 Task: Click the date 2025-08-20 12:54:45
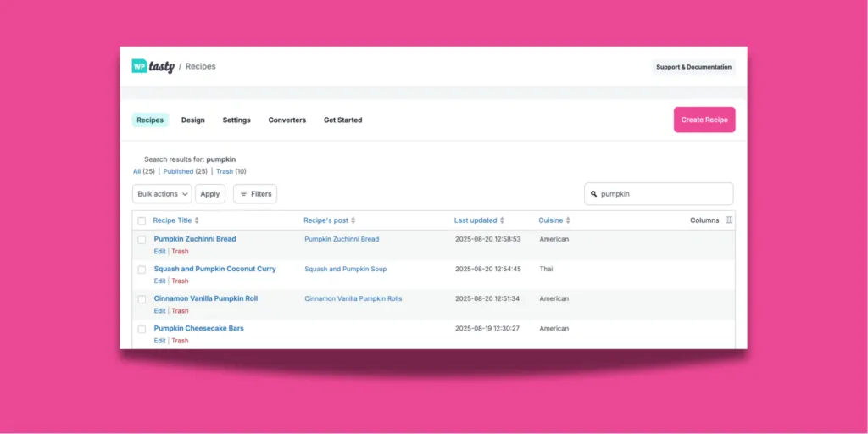coord(487,269)
